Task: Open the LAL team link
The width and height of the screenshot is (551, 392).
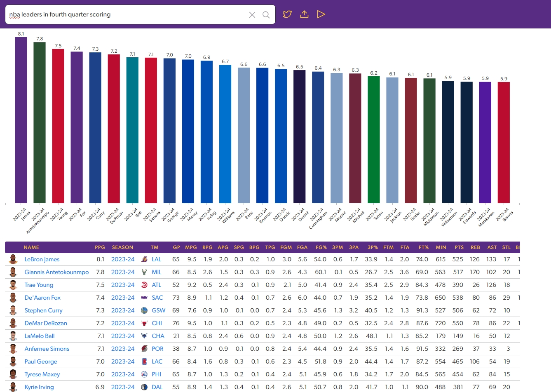Action: [157, 259]
